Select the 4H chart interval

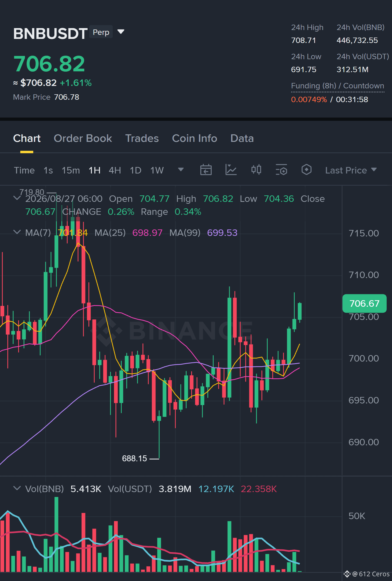[x=115, y=170]
